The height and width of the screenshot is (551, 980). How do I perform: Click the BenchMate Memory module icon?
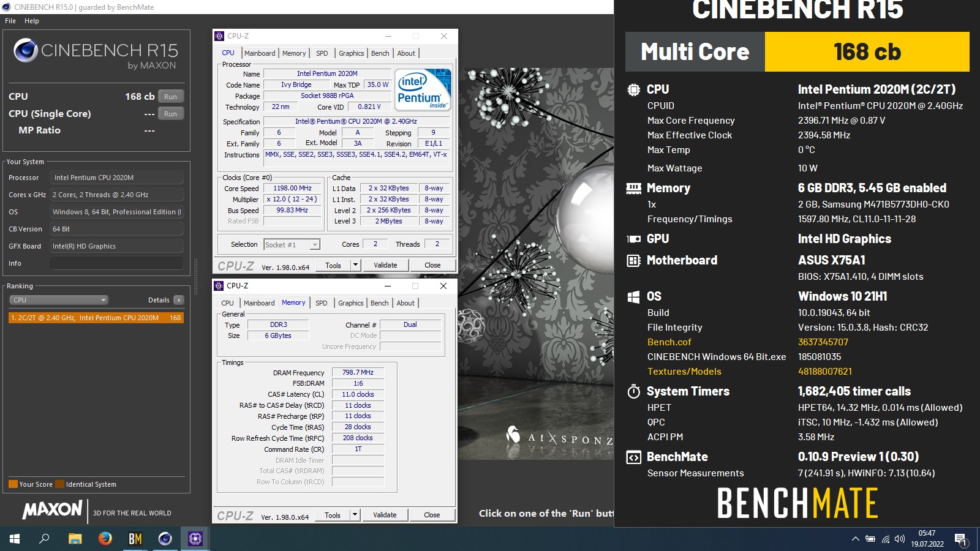pos(633,188)
